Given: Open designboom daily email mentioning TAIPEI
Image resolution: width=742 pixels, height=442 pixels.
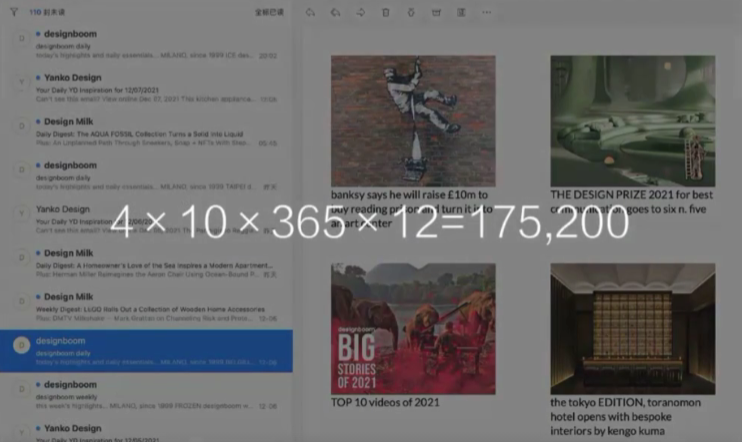Looking at the screenshot, I should [x=146, y=176].
